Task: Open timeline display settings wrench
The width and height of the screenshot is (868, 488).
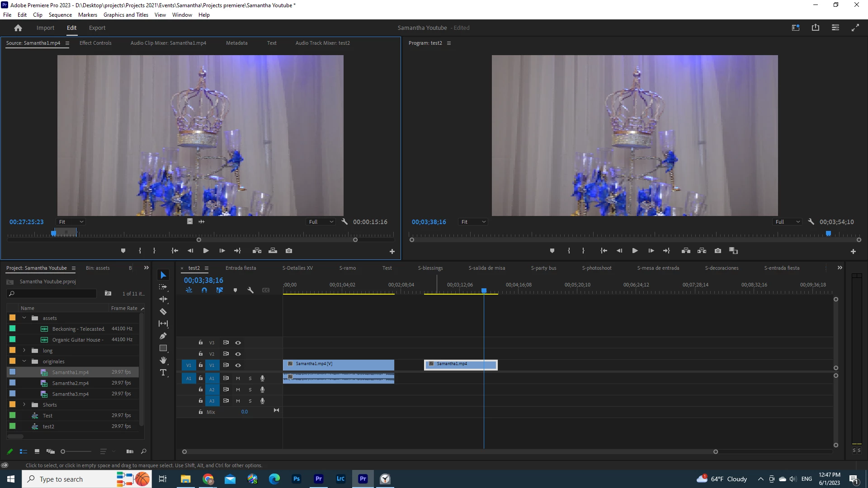Action: point(250,291)
